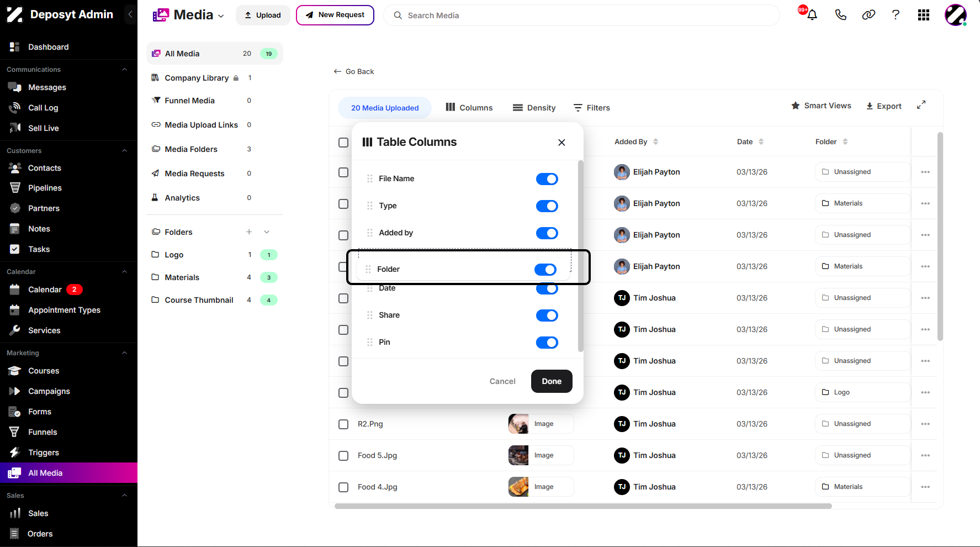Open the help question mark icon
980x547 pixels.
(x=896, y=15)
